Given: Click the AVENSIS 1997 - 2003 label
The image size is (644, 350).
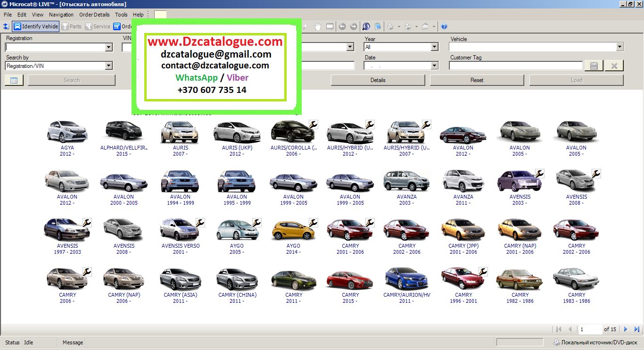Looking at the screenshot, I should click(67, 249).
